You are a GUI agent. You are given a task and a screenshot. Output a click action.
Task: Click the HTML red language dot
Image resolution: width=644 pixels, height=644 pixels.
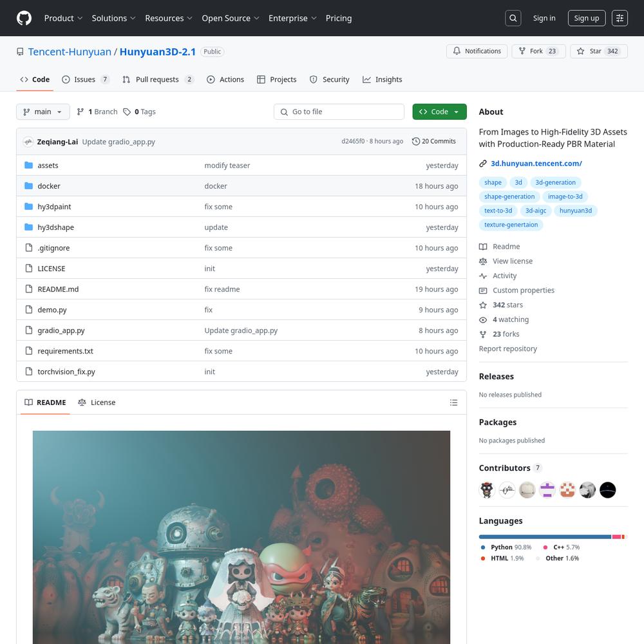[483, 558]
